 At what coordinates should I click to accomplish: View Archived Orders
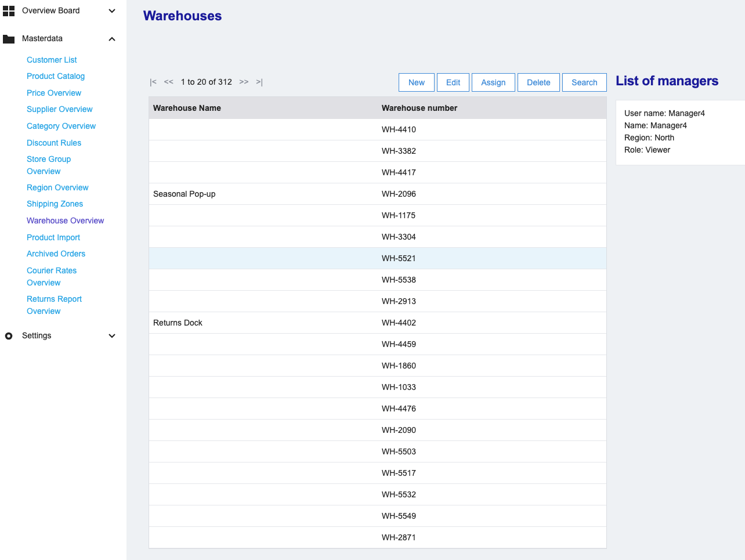[x=56, y=254]
